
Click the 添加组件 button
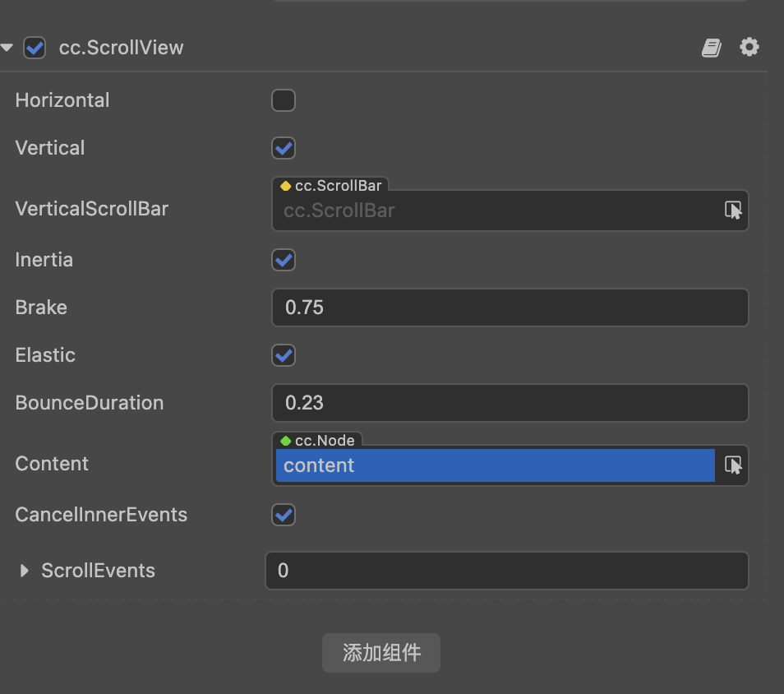coord(381,653)
